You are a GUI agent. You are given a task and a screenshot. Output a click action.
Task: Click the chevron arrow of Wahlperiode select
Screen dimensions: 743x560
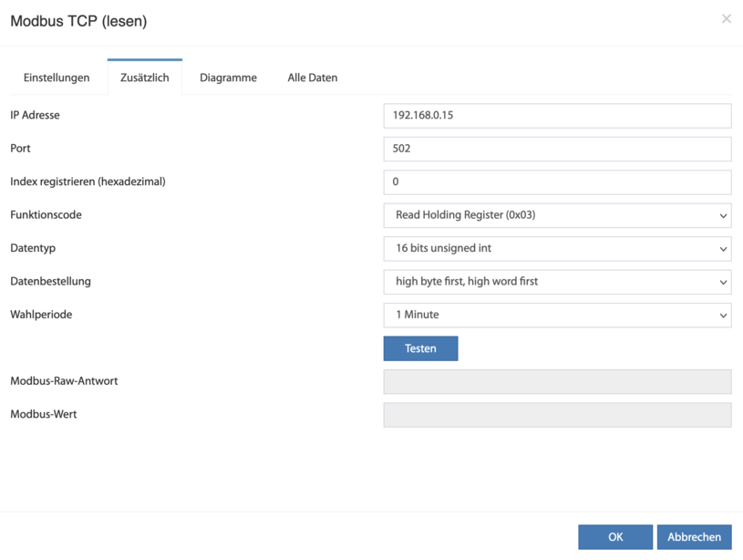pos(723,316)
